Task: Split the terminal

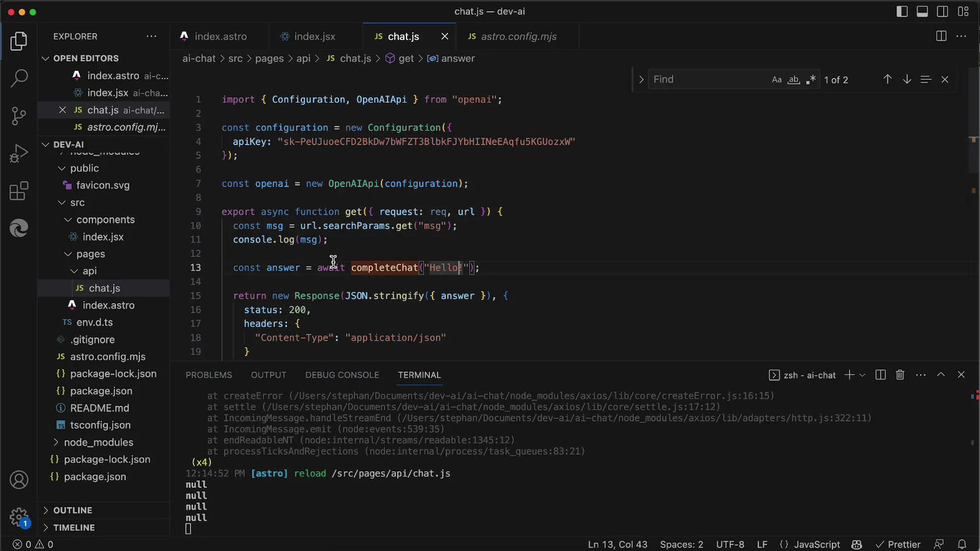Action: 880,375
